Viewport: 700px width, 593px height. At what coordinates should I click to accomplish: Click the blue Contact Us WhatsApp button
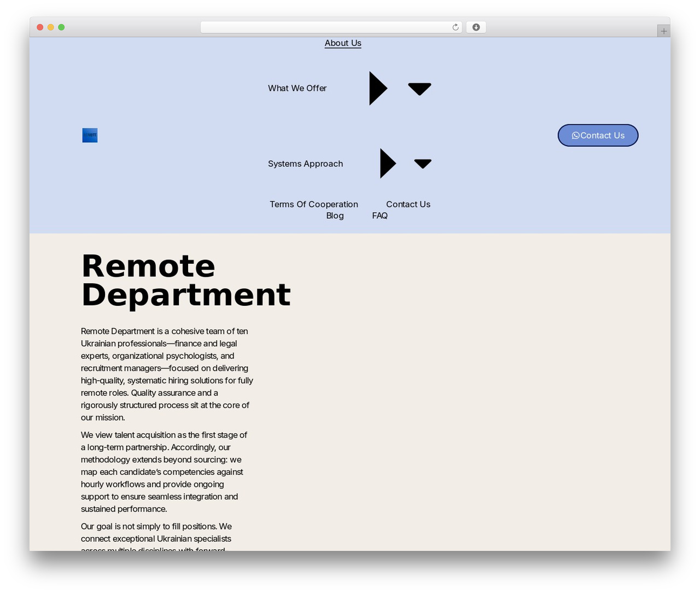(598, 135)
